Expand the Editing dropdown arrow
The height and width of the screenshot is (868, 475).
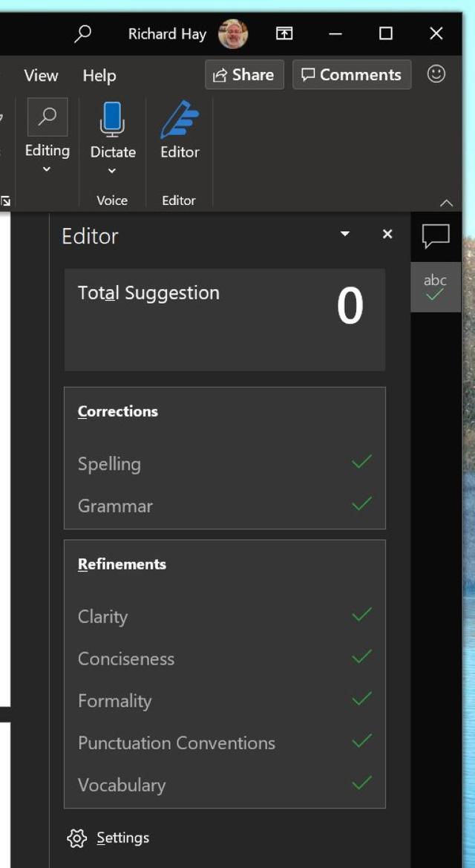click(47, 169)
